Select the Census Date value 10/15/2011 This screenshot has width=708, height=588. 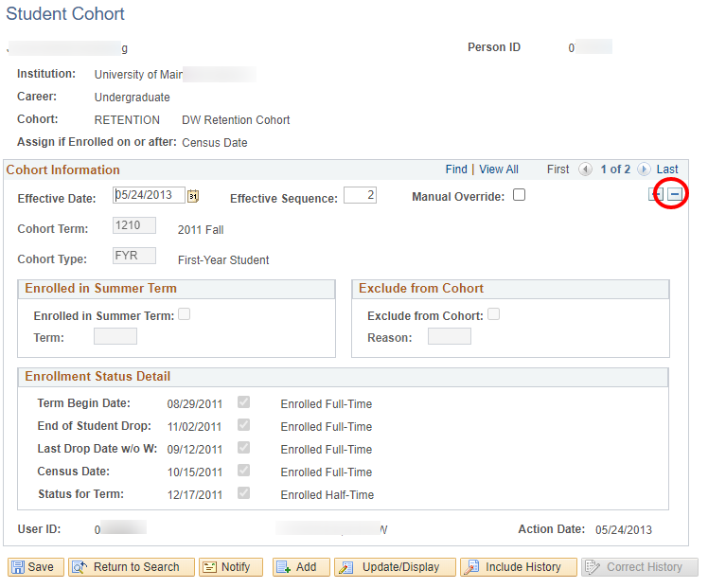[x=195, y=472]
